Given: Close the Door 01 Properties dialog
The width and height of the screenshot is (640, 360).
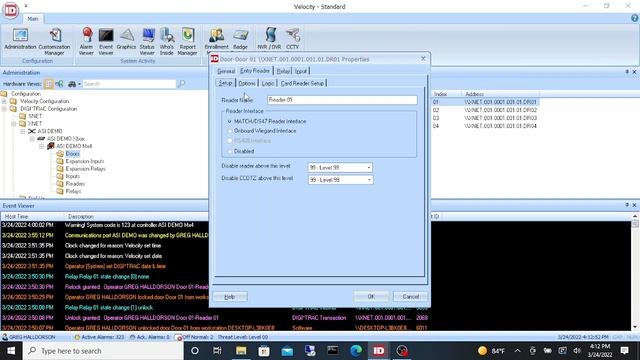Looking at the screenshot, I should (x=423, y=59).
